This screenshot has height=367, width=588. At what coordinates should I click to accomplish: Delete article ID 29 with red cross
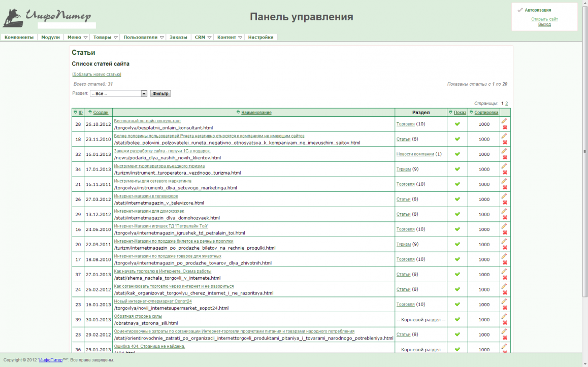pos(505,217)
